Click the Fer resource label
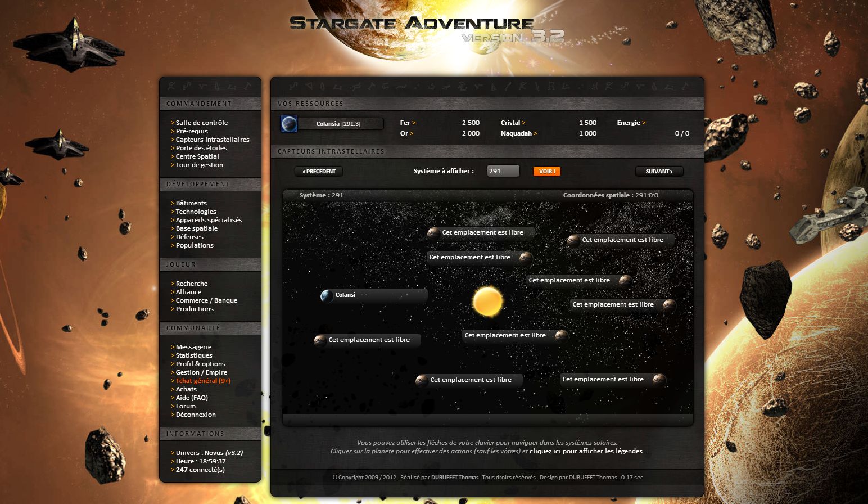Image resolution: width=868 pixels, height=504 pixels. [408, 123]
